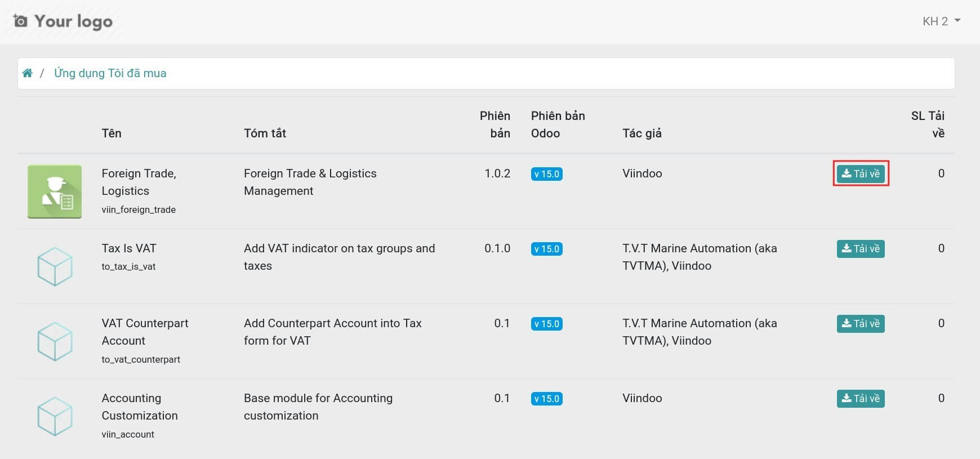Click the Tax Is VAT cube icon
Viewport: 980px width, 459px height.
click(x=55, y=266)
